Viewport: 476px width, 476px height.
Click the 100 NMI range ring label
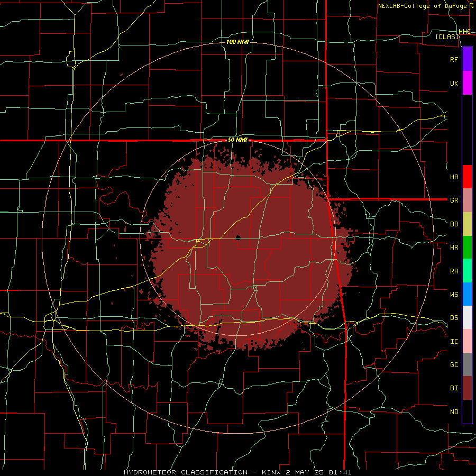pos(237,42)
